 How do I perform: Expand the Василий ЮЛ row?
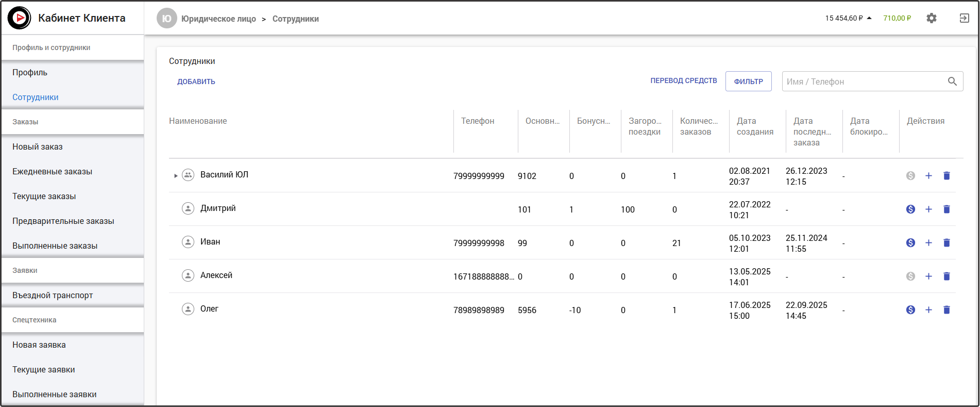[x=176, y=176]
